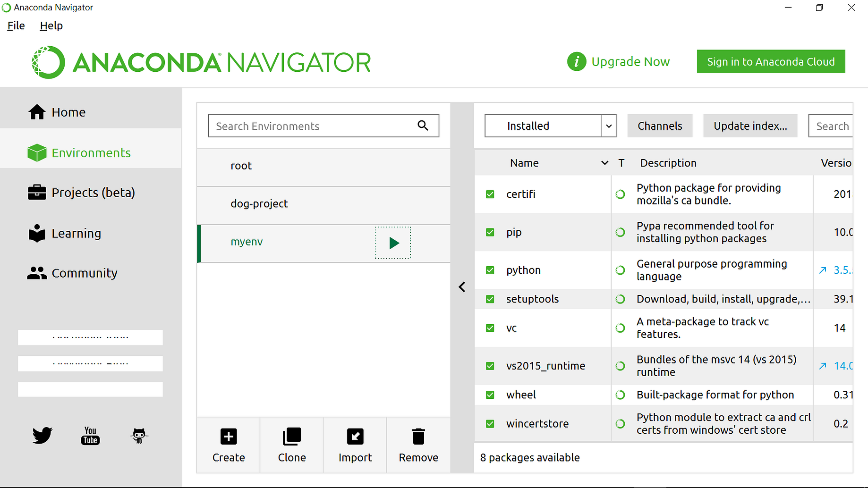Toggle the vc package checkbox
Image resolution: width=868 pixels, height=488 pixels.
coord(490,328)
